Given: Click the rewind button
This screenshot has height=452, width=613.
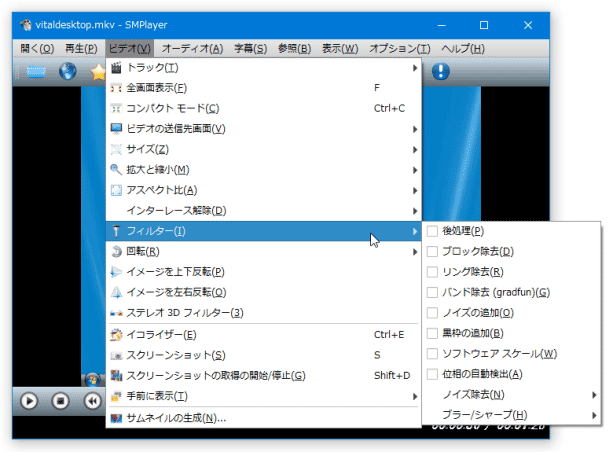Looking at the screenshot, I should (x=91, y=401).
